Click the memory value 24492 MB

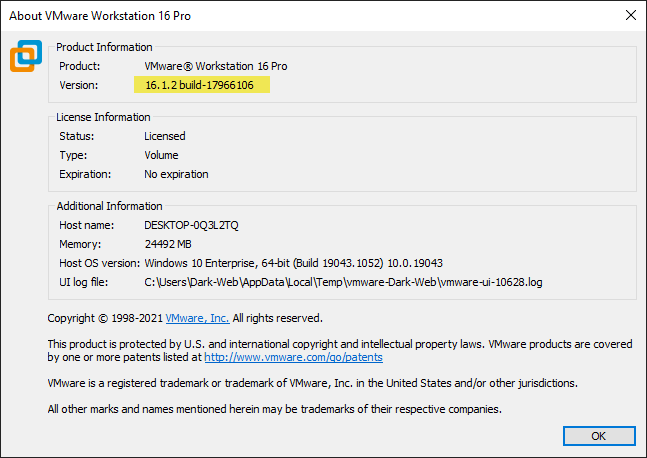coord(168,244)
